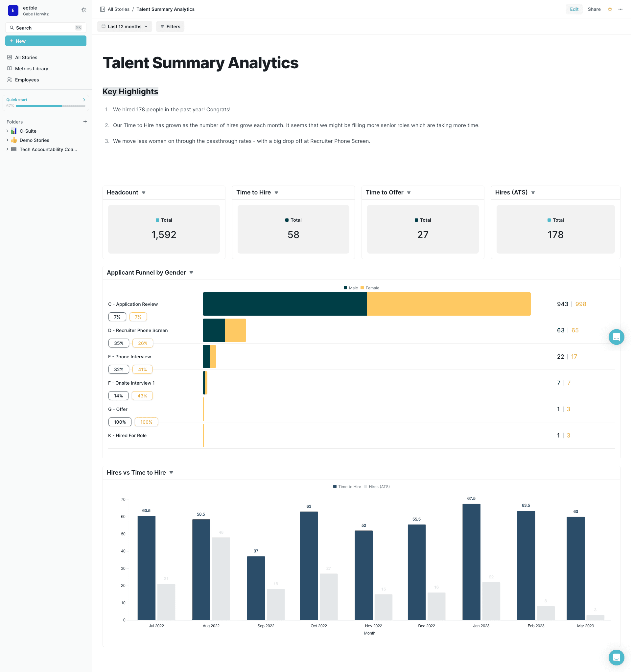The width and height of the screenshot is (631, 672).
Task: Click the Applicant Funnel filter icon
Action: point(191,273)
